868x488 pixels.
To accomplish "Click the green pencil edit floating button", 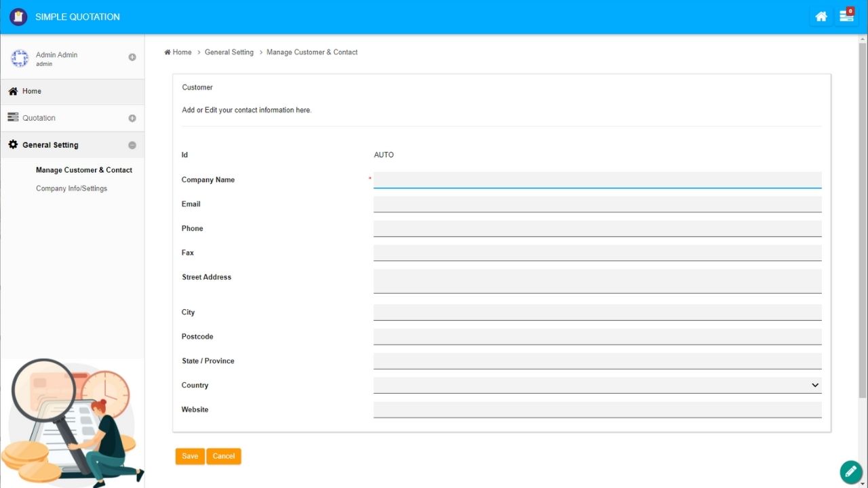I will coord(850,472).
